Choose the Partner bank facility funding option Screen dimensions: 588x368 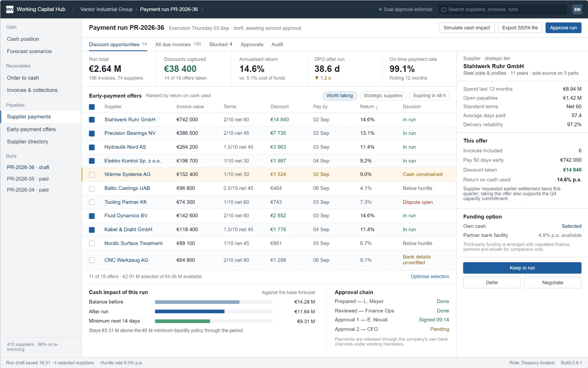(x=522, y=236)
